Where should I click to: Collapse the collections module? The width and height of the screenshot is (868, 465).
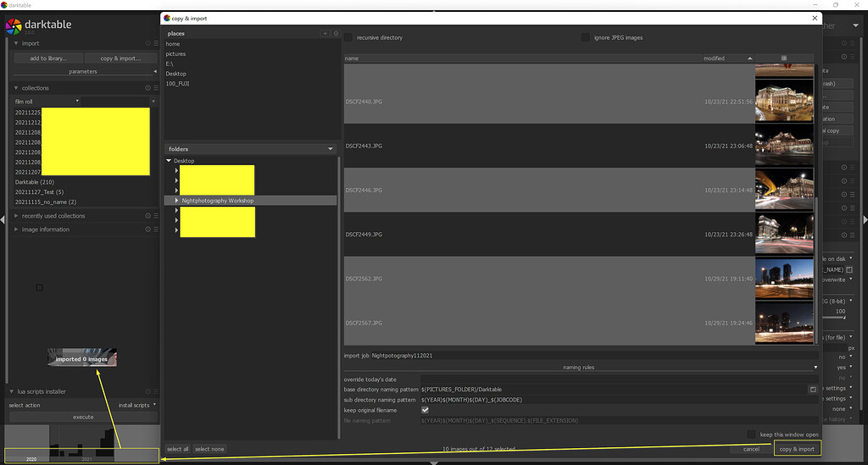[16, 88]
